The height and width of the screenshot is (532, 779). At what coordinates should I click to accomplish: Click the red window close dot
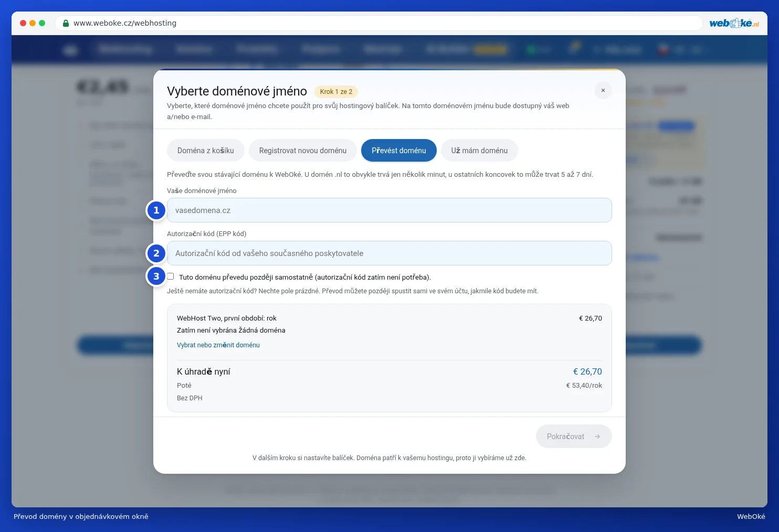[23, 23]
